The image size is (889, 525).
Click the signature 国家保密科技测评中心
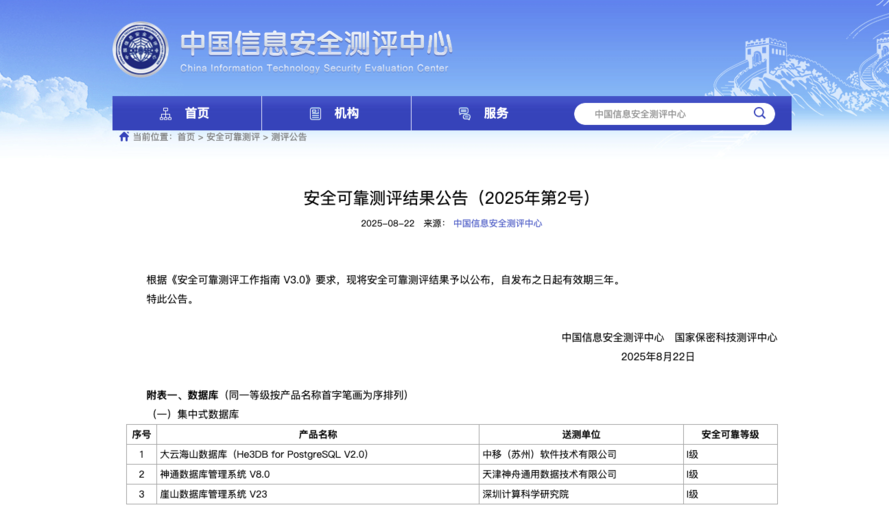tap(726, 337)
